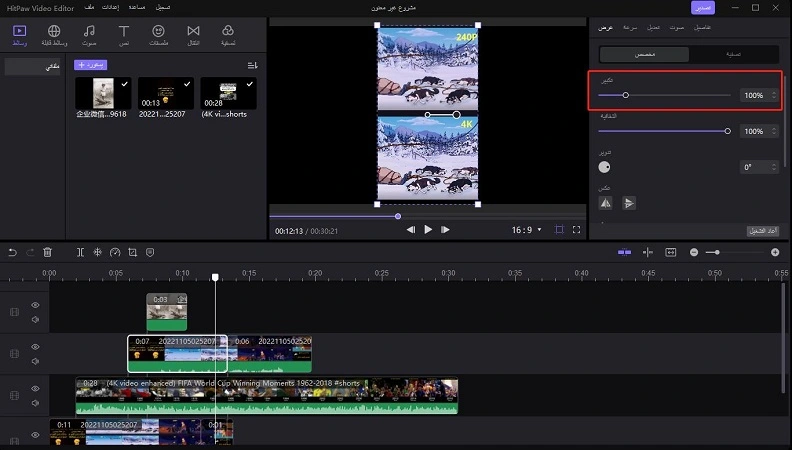The height and width of the screenshot is (450, 792).
Task: Hide the FIFA World Cup video track
Action: coord(35,388)
